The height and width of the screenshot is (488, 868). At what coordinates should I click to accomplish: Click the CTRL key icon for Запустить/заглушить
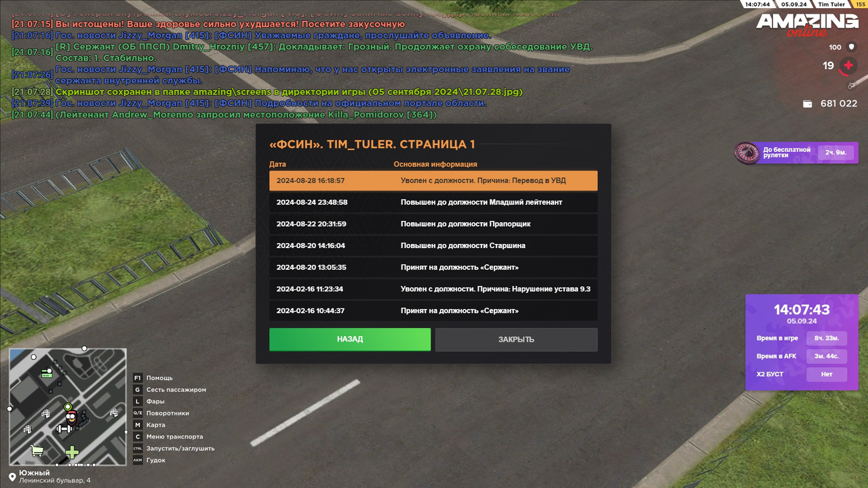point(138,448)
